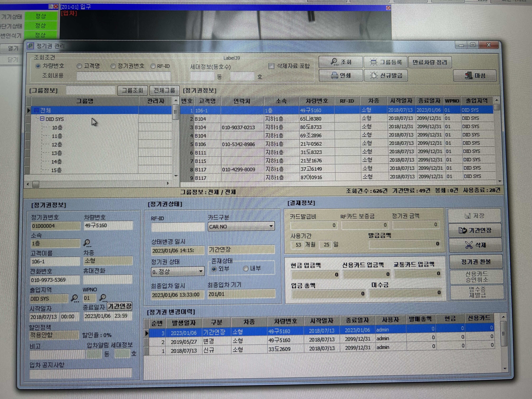
Task: Click the 조회 search button with magnifier icon
Action: point(340,62)
